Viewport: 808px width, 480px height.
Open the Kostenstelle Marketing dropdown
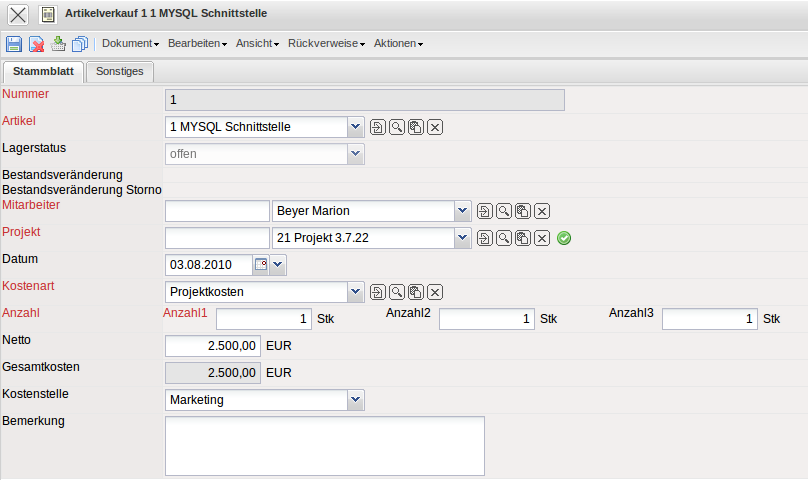pyautogui.click(x=355, y=400)
